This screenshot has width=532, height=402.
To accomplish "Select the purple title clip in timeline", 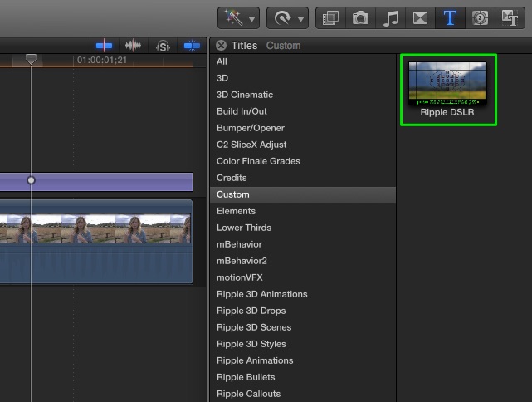I will click(108, 181).
